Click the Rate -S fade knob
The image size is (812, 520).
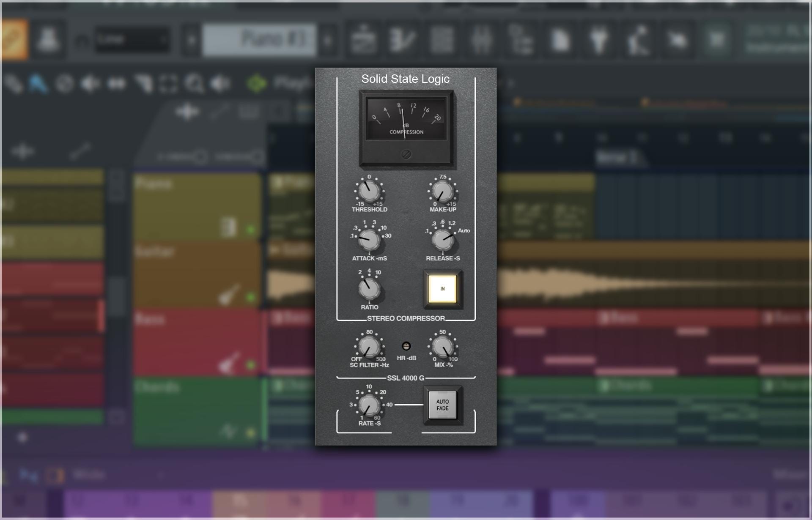(369, 405)
